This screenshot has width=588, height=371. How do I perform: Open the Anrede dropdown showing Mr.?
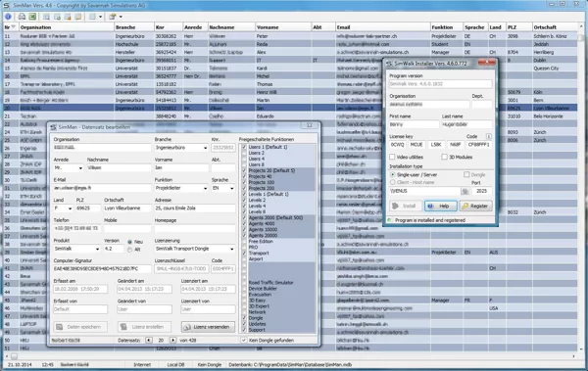click(80, 168)
